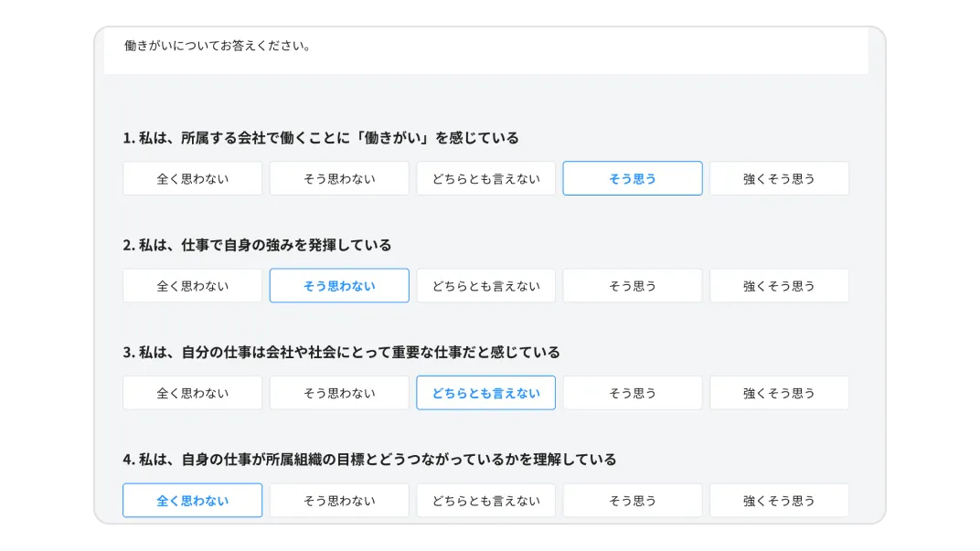This screenshot has width=980, height=551.
Task: Choose そう思わない for question 1
Action: tap(338, 178)
